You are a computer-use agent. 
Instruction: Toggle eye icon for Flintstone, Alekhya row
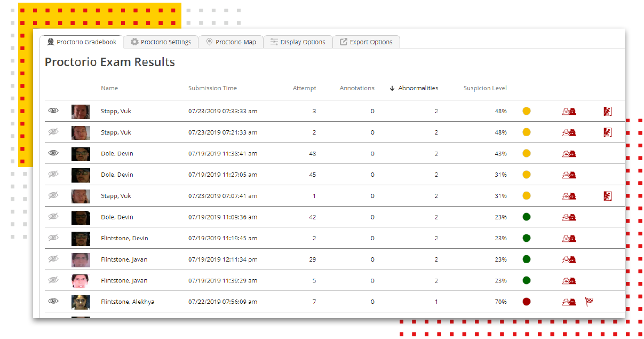[53, 301]
